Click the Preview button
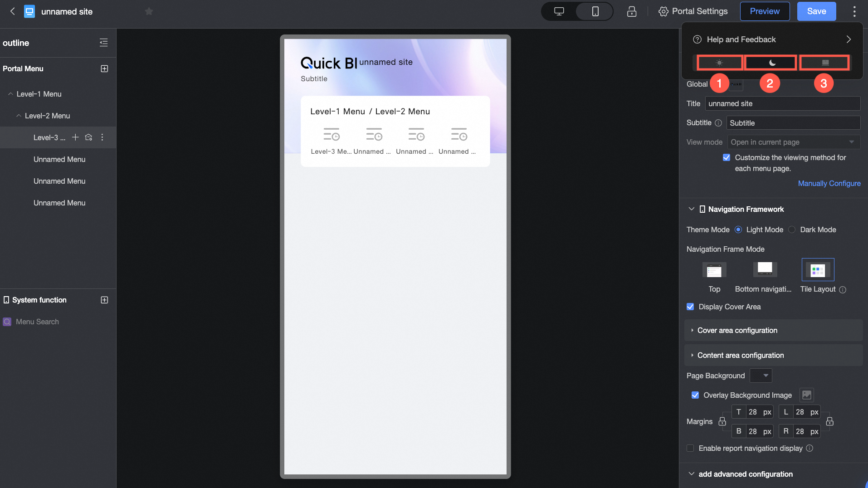 coord(765,11)
